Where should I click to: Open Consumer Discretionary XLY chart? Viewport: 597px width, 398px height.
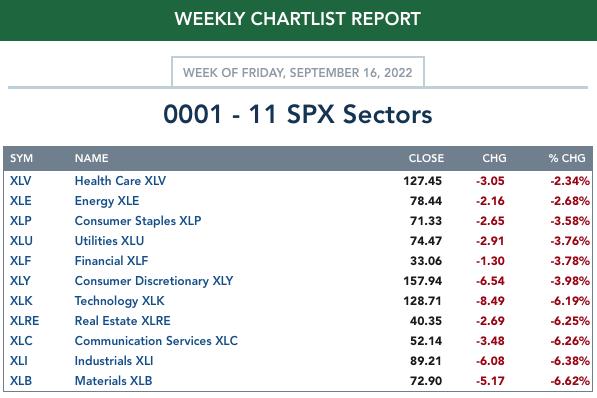154,281
